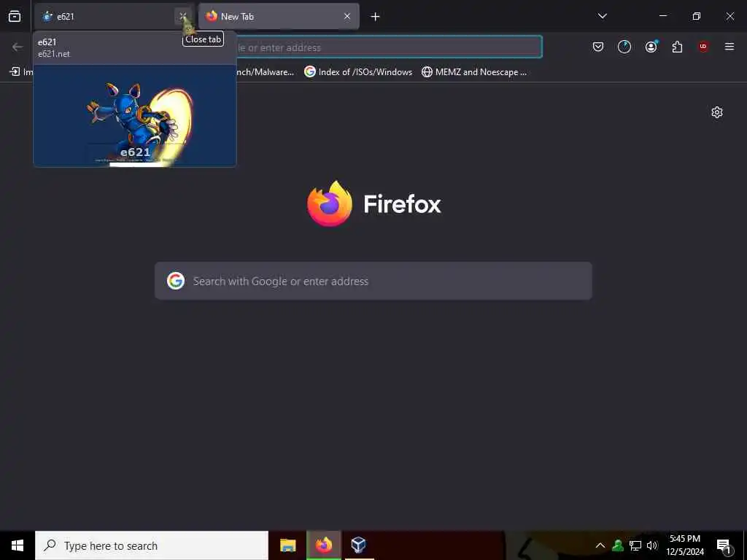
Task: Open the Malware bookmark in the bookmarks bar
Action: [266, 72]
